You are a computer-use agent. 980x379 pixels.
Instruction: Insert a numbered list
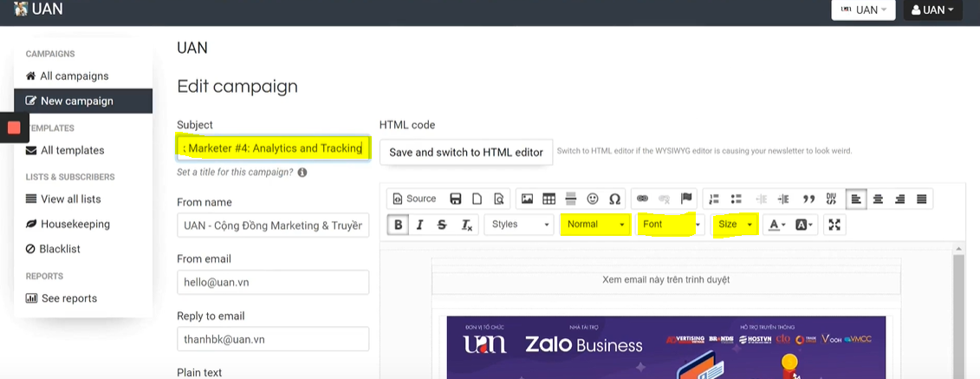[x=714, y=199]
